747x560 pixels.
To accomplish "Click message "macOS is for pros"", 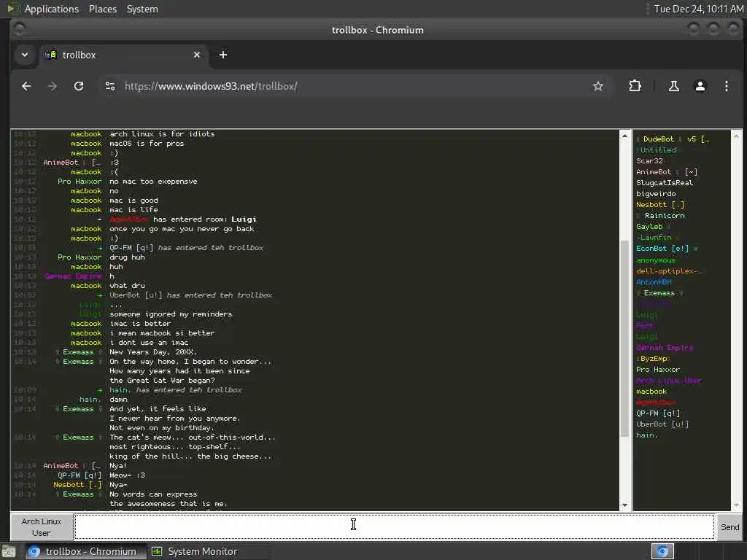I will 147,144.
